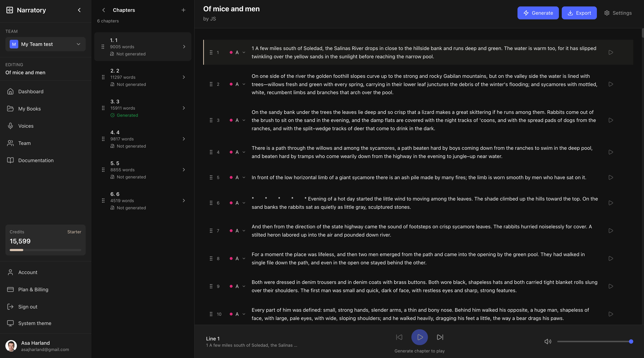
Task: Play line 5 audio preview
Action: pyautogui.click(x=610, y=177)
